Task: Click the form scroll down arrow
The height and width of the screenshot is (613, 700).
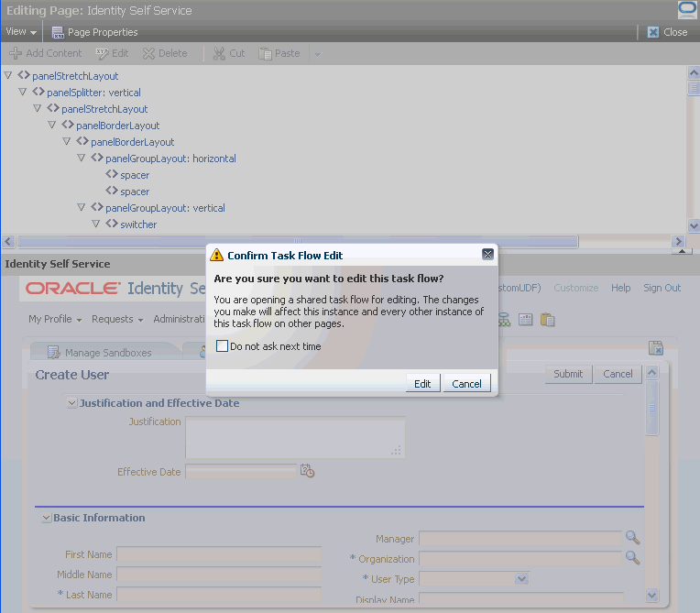Action: click(652, 595)
